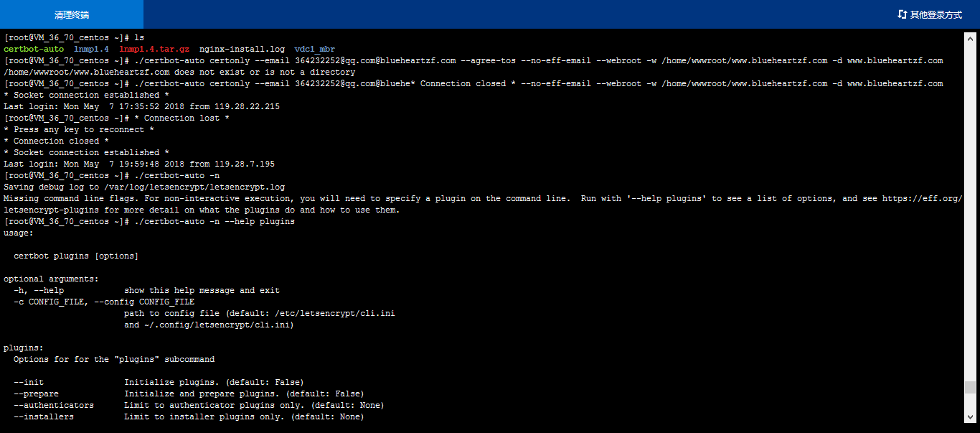Click the terminal scrollbar thumb
Viewport: 980px width, 433px height.
970,388
